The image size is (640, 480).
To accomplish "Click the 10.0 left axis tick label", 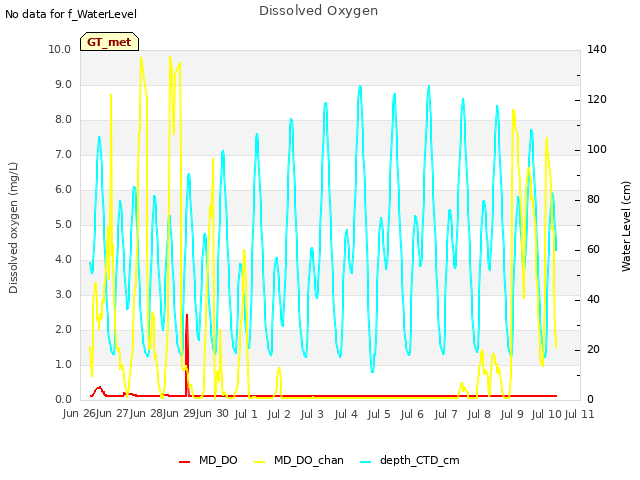I will (60, 49).
